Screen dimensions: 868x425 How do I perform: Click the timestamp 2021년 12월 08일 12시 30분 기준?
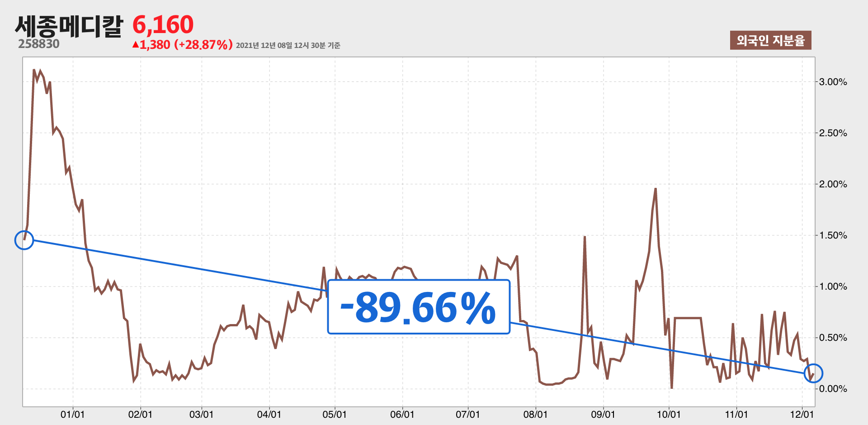tap(288, 45)
